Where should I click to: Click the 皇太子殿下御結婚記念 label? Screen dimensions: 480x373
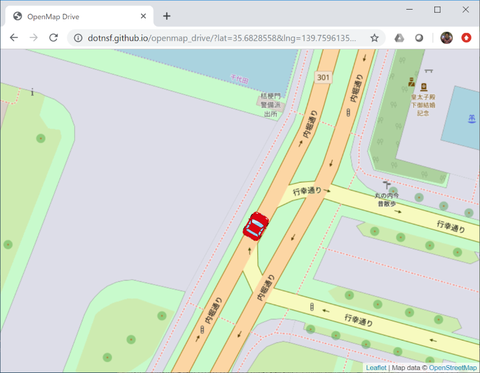click(x=423, y=105)
